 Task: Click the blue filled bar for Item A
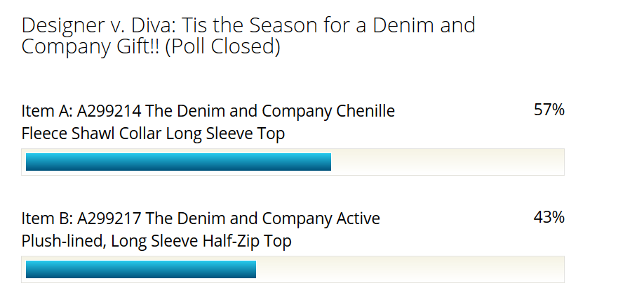click(178, 162)
